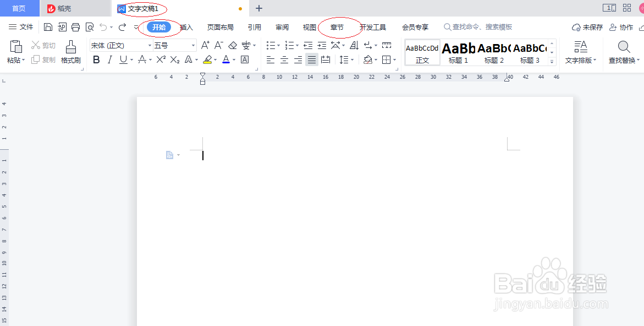Click the Redo arrow
This screenshot has width=644, height=326.
click(x=122, y=27)
